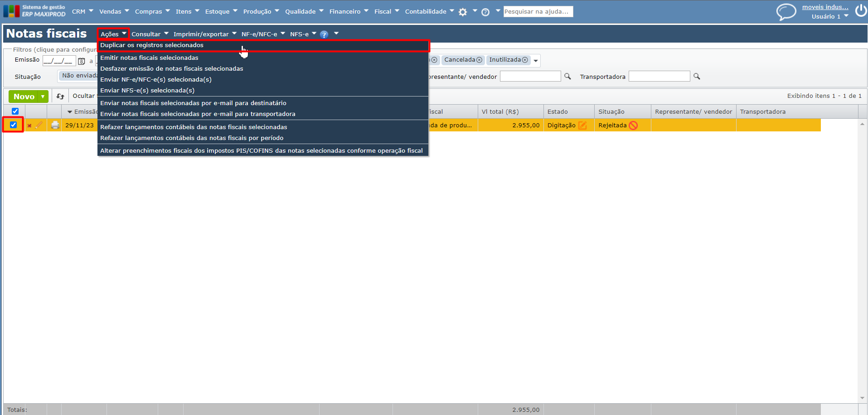Expand the Estoque menu
The height and width of the screenshot is (415, 868).
pyautogui.click(x=221, y=11)
